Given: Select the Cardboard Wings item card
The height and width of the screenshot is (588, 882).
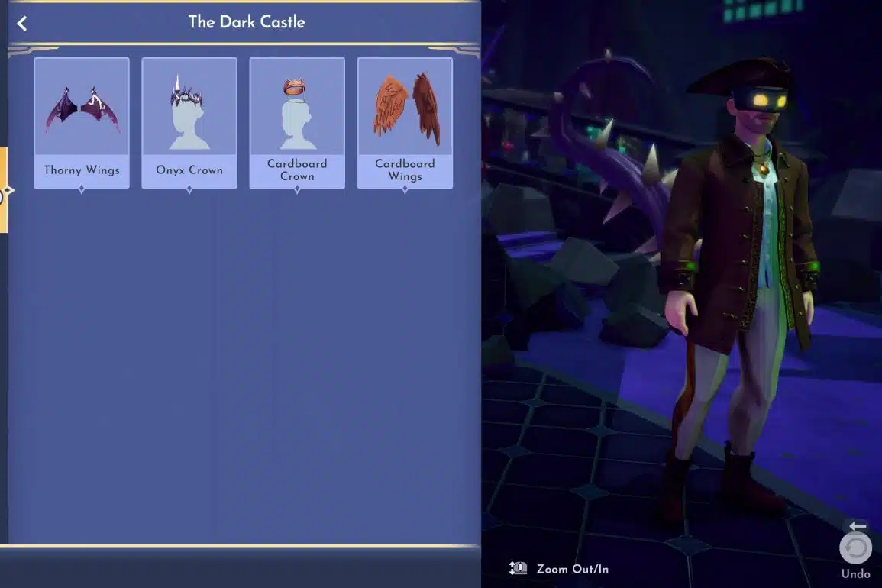Looking at the screenshot, I should click(405, 123).
